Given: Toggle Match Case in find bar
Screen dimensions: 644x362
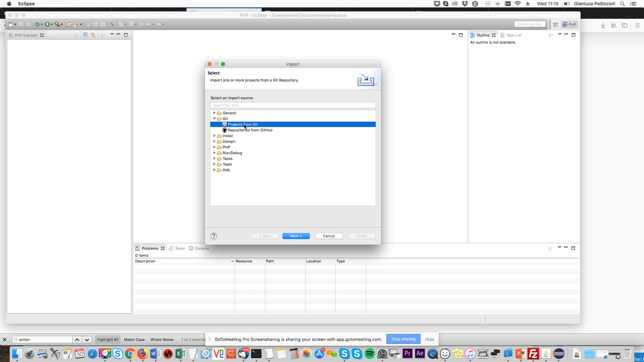Looking at the screenshot, I should (x=134, y=340).
